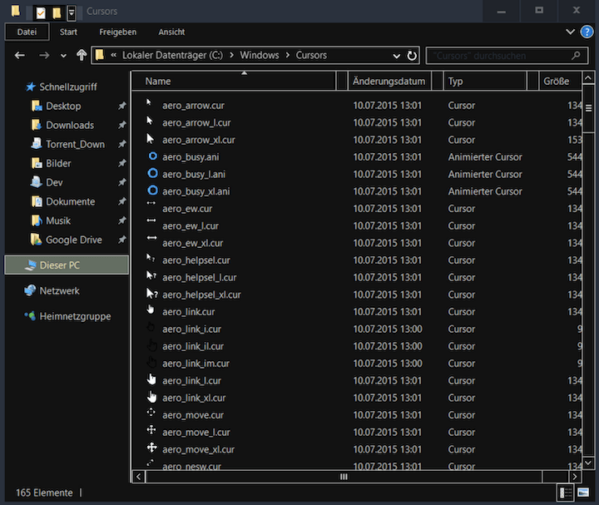Screen dimensions: 599x505
Task: Switch to large thumbnails view layout
Action: pyautogui.click(x=583, y=492)
